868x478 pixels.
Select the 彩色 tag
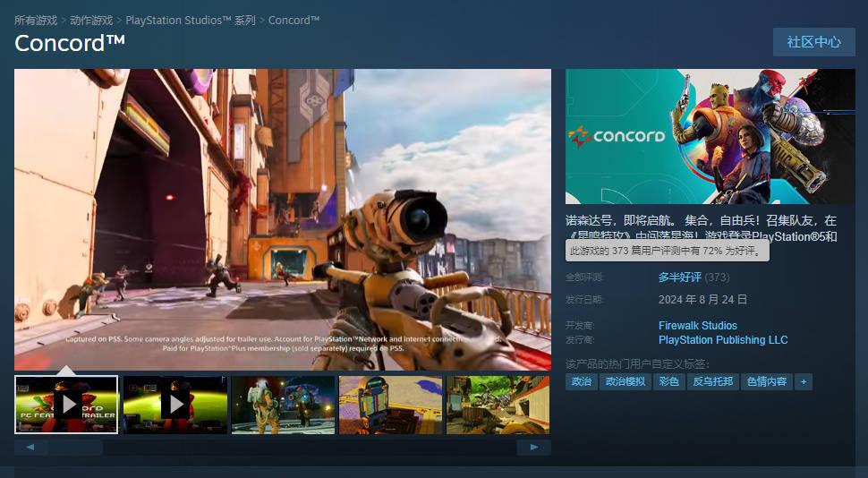click(668, 381)
